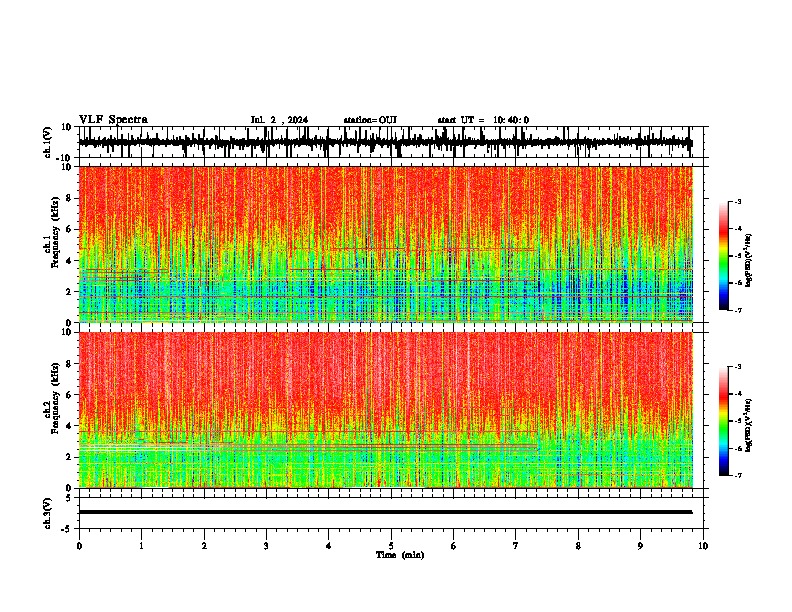The image size is (792, 612).
Task: Click the ch.3(V) flat black trace
Action: tap(385, 512)
